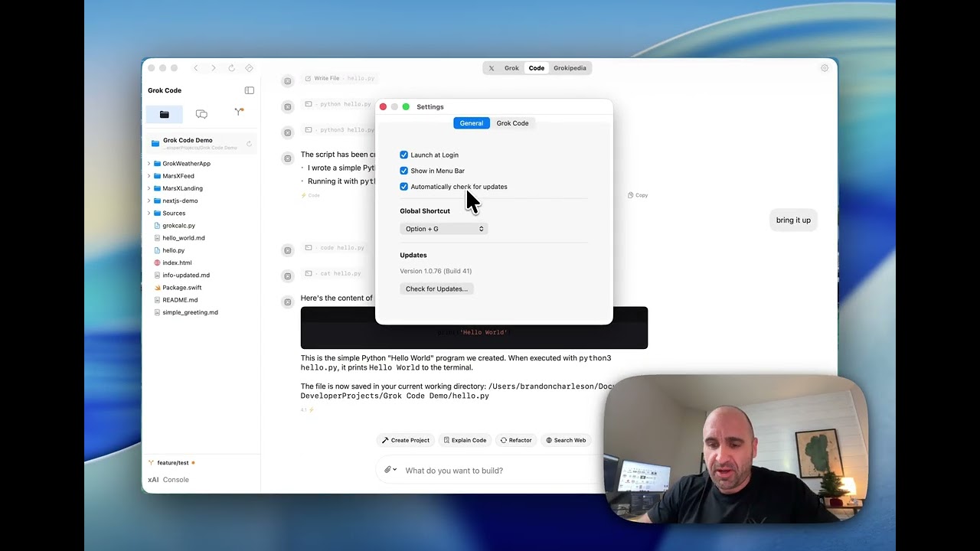This screenshot has height=551, width=980.
Task: Expand the nextjs-demo folder
Action: pyautogui.click(x=149, y=201)
